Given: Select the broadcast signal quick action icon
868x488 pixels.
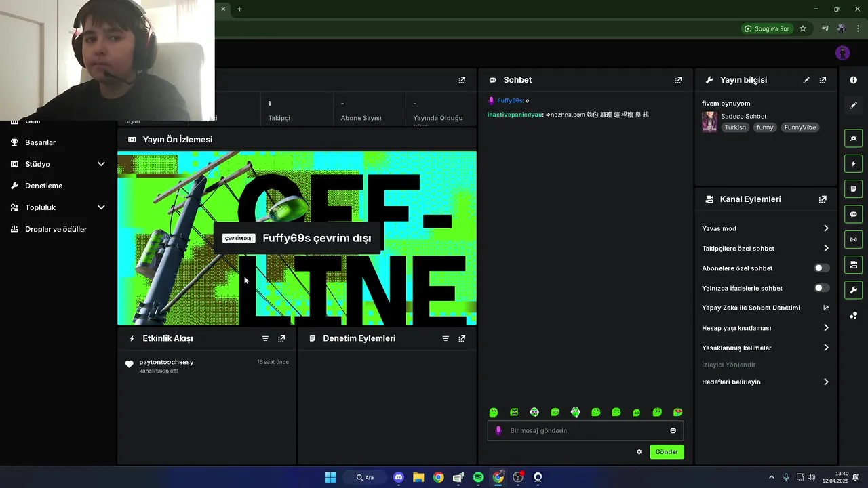Looking at the screenshot, I should point(854,239).
